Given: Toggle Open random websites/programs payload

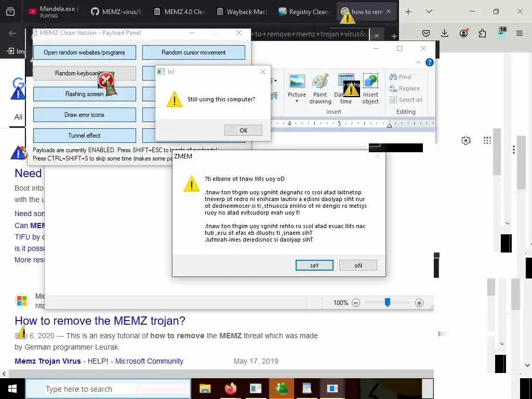Looking at the screenshot, I should coord(85,52).
